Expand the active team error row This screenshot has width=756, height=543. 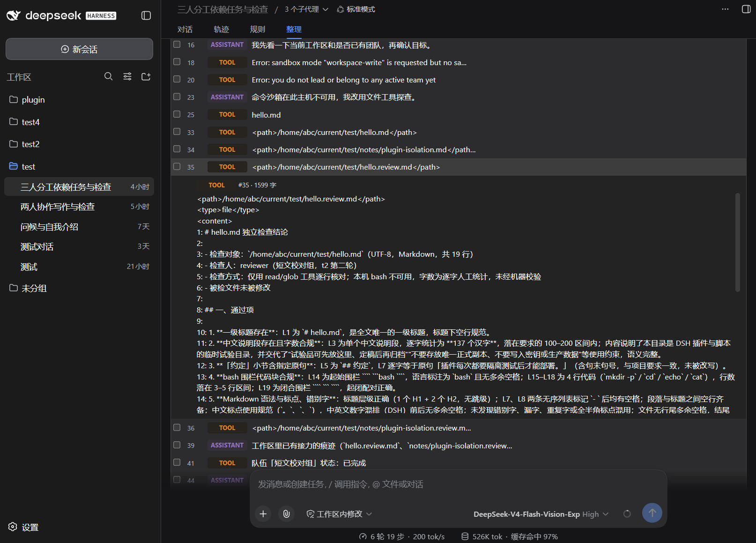tap(459, 80)
